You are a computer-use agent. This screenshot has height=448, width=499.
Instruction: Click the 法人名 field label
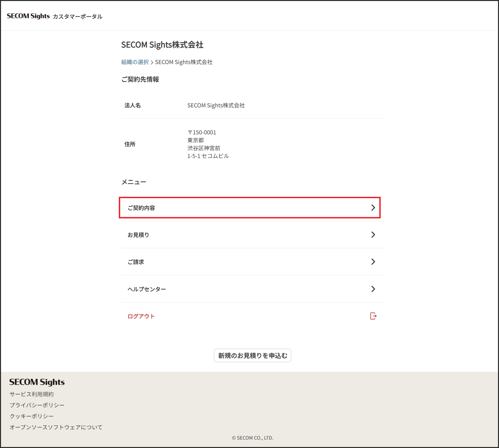(x=132, y=105)
